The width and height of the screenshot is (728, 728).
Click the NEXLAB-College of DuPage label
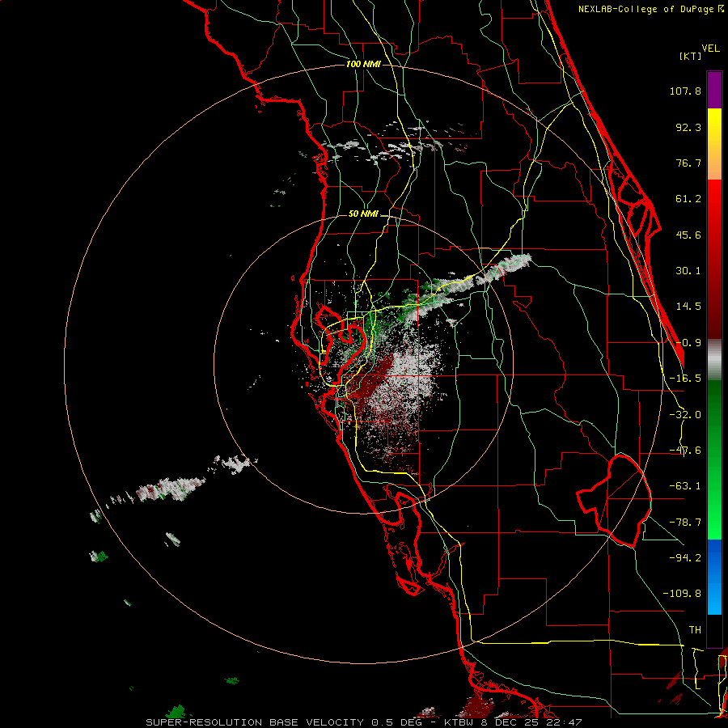click(x=646, y=9)
